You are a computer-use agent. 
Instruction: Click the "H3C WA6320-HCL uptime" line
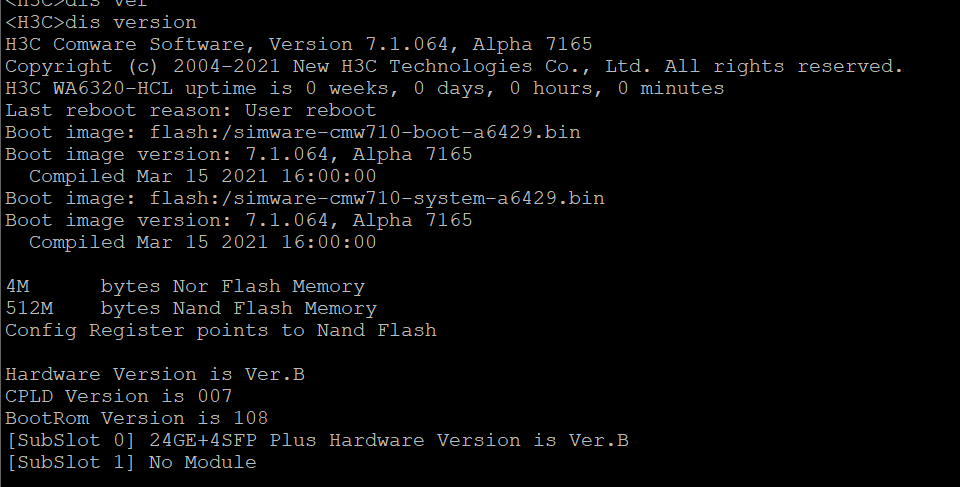tap(364, 88)
